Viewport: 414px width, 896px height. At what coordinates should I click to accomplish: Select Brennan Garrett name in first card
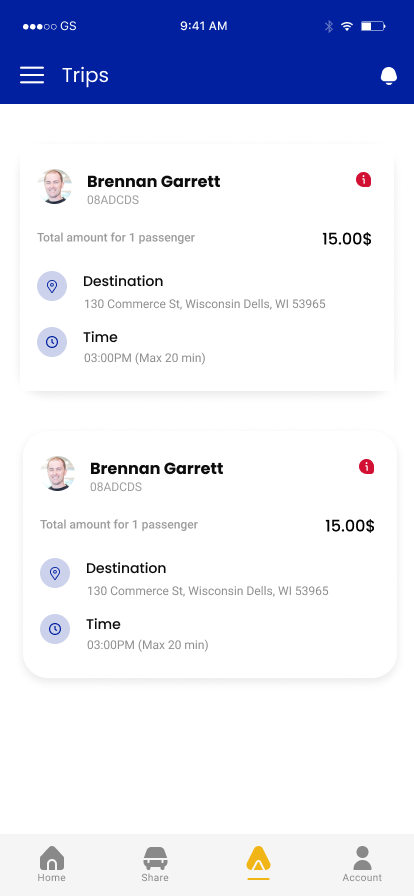153,182
